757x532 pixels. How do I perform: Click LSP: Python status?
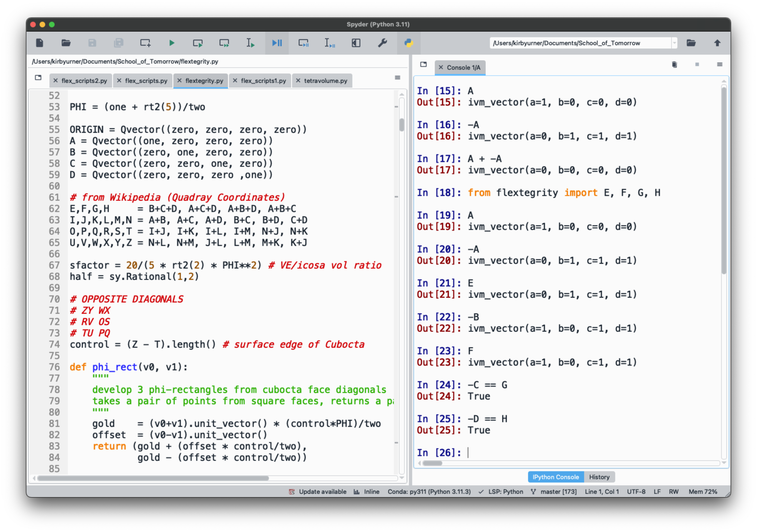(501, 492)
